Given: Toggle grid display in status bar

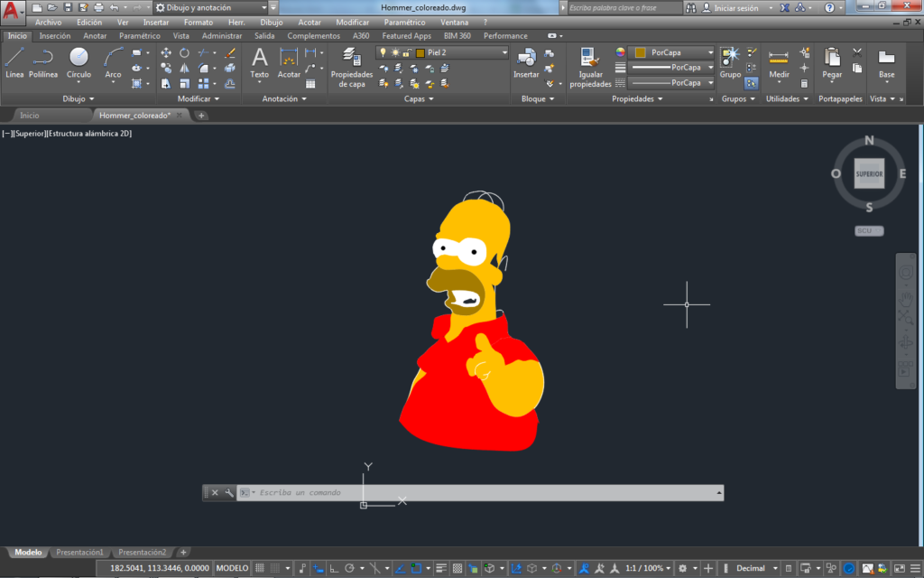Looking at the screenshot, I should tap(260, 568).
